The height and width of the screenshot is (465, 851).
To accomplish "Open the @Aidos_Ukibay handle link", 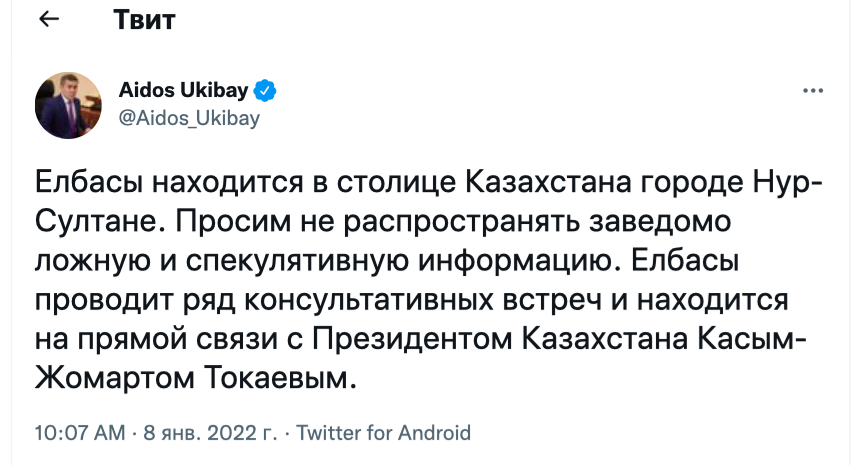I will tap(189, 118).
